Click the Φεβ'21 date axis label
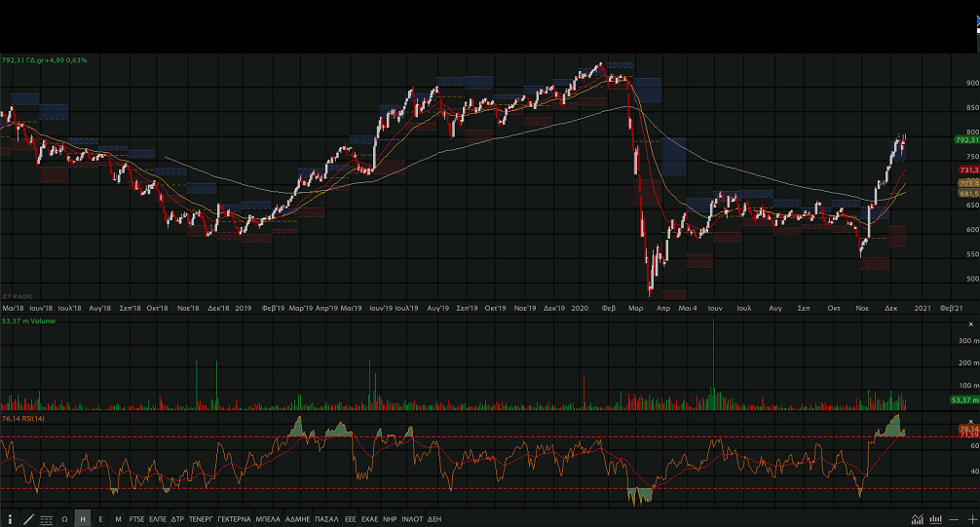 click(x=951, y=308)
